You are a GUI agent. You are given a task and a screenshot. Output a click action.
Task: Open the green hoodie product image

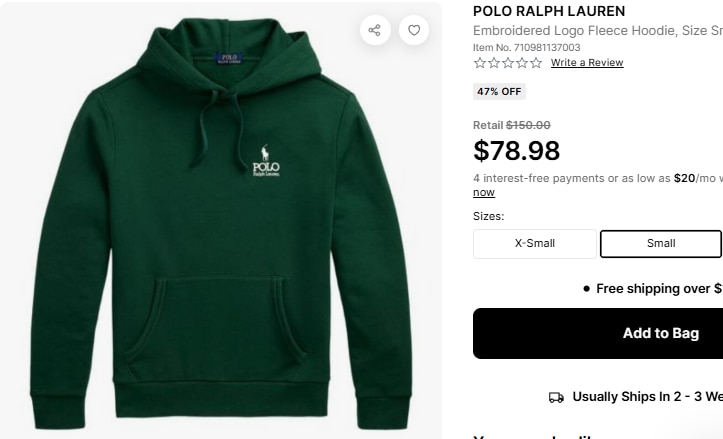220,220
